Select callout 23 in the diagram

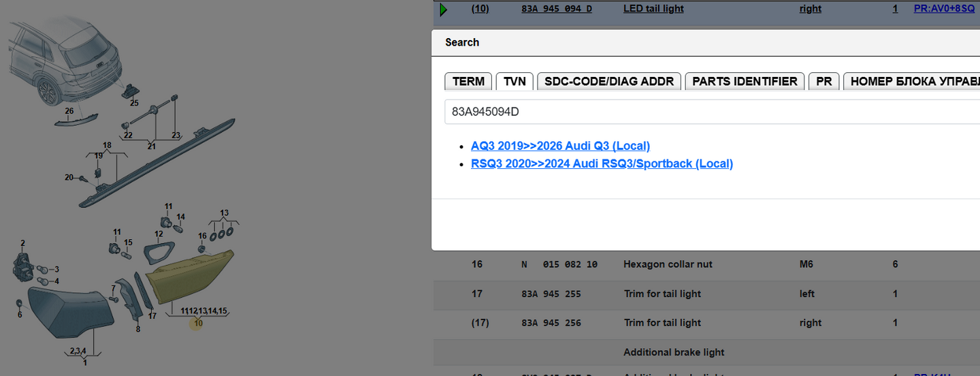pos(176,136)
